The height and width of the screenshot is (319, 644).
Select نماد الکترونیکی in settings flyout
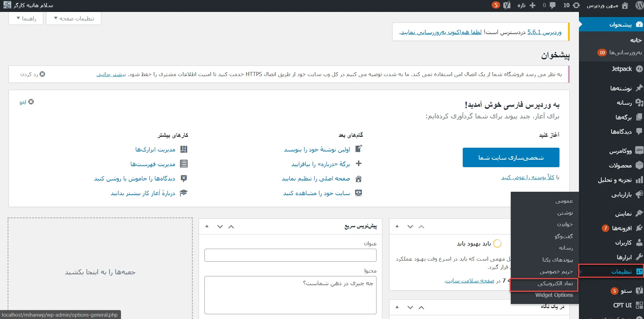pyautogui.click(x=555, y=284)
